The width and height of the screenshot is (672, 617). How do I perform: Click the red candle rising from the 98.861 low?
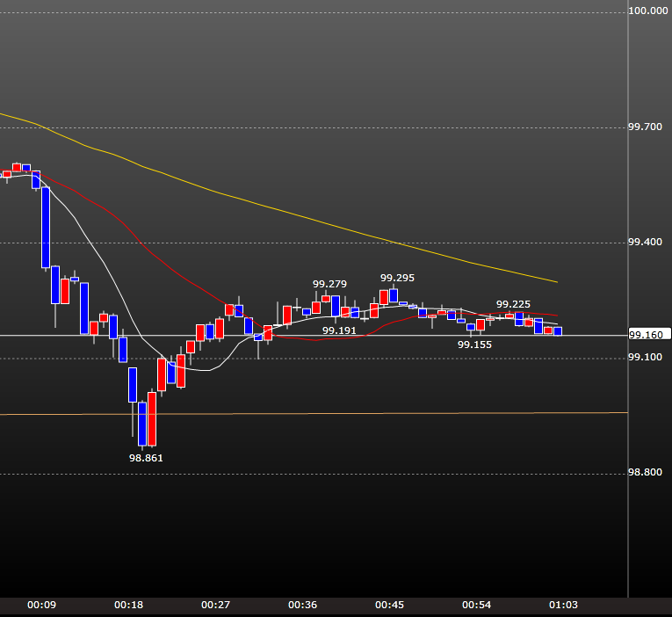152,419
